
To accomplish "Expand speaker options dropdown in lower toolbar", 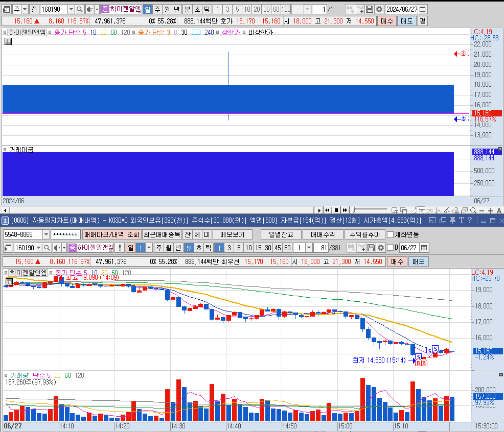I will [x=64, y=248].
